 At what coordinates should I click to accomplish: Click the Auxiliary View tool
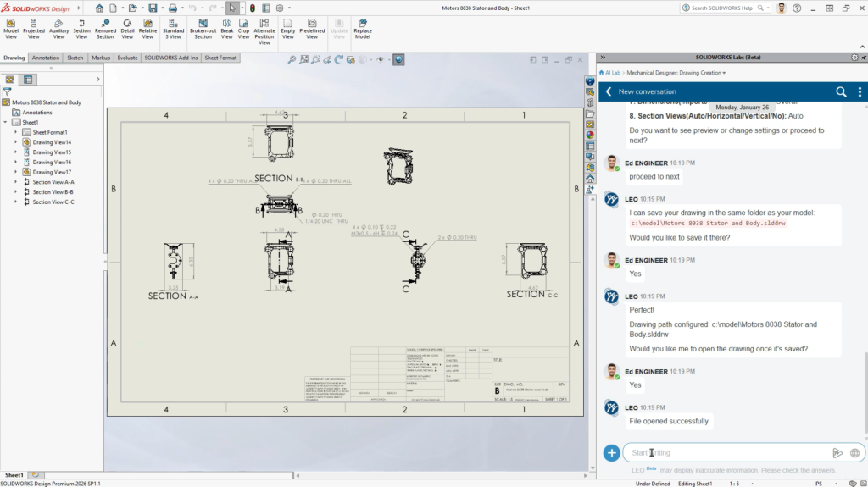pos(58,29)
